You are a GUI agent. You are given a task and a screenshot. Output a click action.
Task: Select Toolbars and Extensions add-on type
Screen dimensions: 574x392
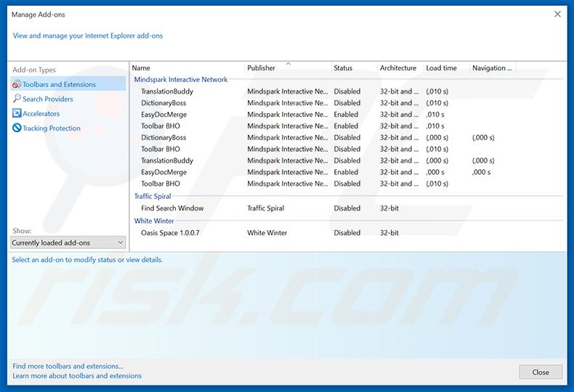pos(68,84)
